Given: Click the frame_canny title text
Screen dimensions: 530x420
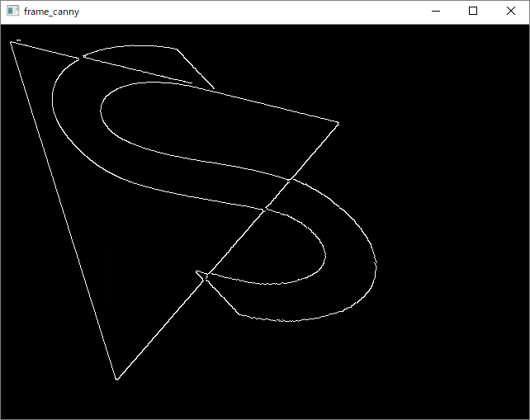Looking at the screenshot, I should (51, 12).
